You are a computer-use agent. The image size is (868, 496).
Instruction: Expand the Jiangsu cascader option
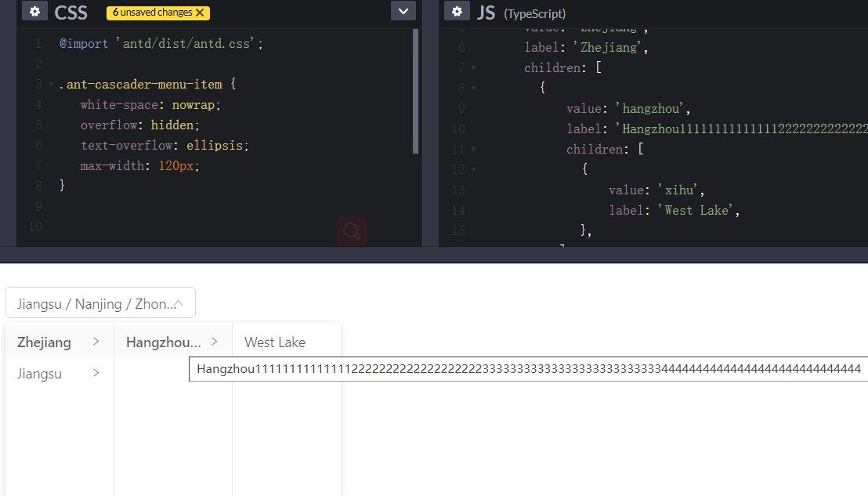pyautogui.click(x=98, y=373)
